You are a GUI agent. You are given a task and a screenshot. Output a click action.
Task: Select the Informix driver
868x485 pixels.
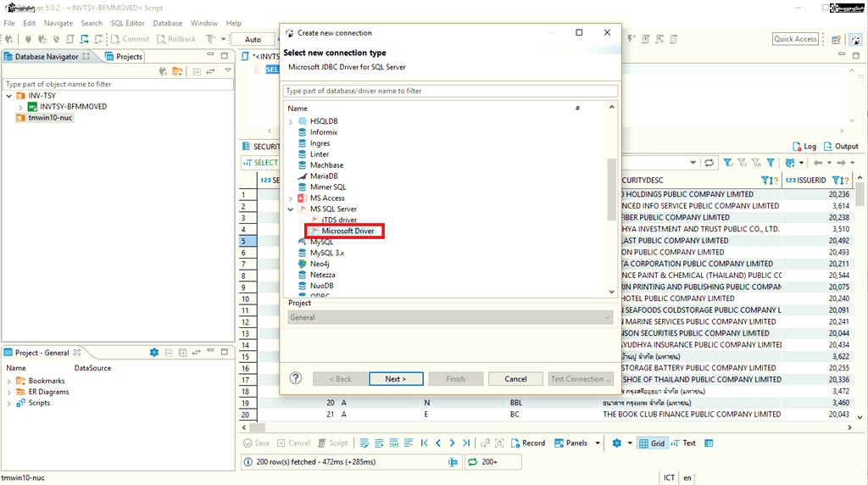(323, 132)
